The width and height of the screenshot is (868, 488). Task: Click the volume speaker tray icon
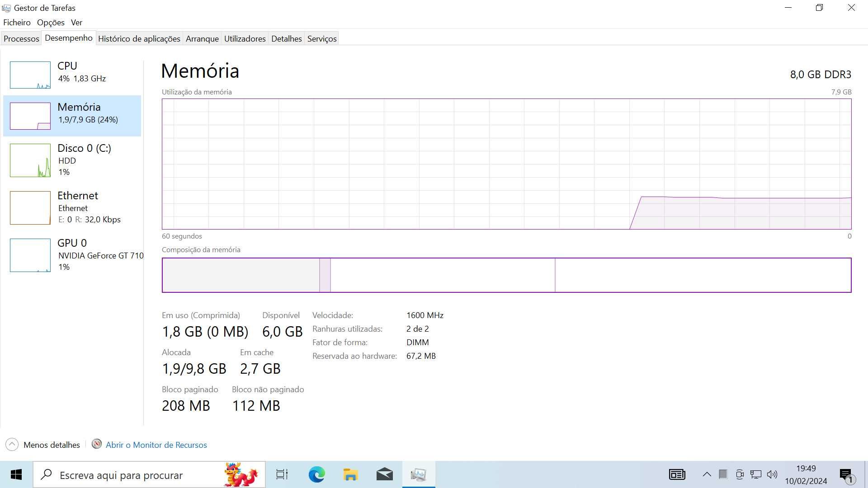point(772,474)
